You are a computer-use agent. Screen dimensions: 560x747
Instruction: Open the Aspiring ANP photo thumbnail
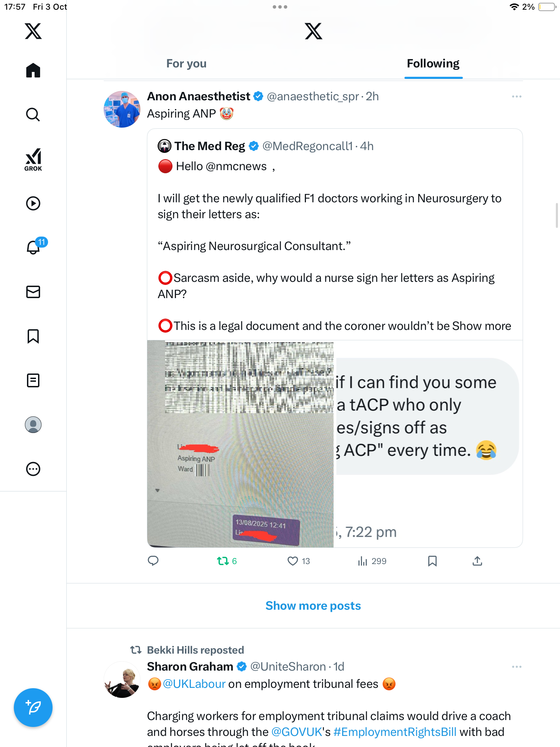(x=241, y=444)
